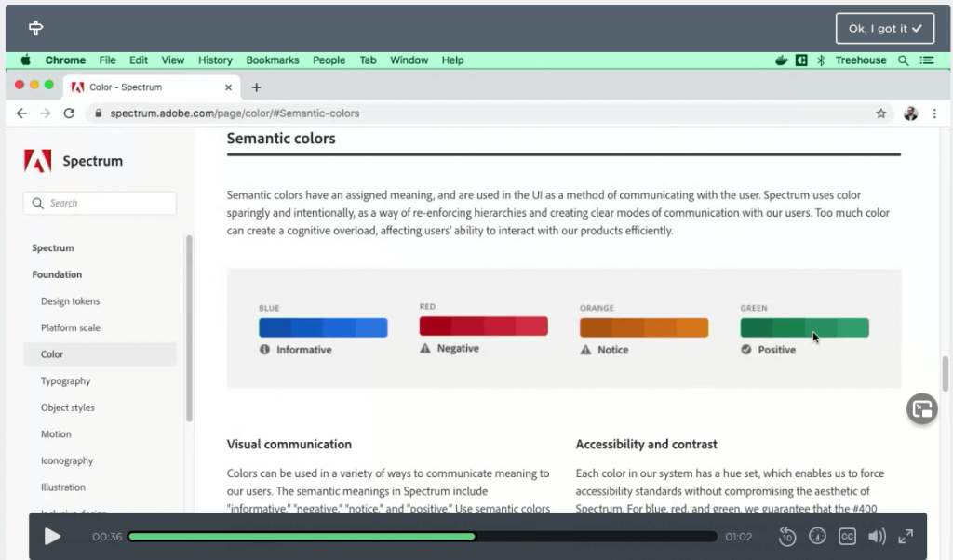This screenshot has width=953, height=560.
Task: Open the Window menu
Action: click(409, 60)
